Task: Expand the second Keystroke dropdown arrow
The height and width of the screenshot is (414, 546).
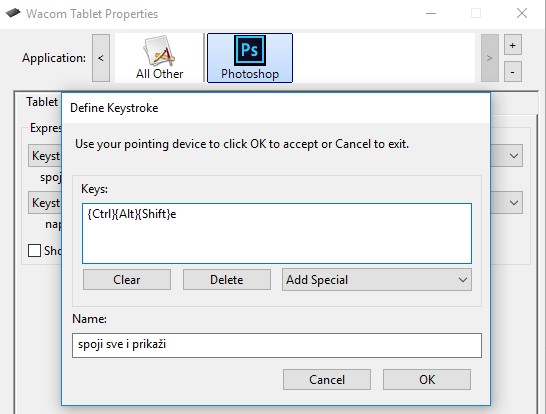Action: (514, 202)
